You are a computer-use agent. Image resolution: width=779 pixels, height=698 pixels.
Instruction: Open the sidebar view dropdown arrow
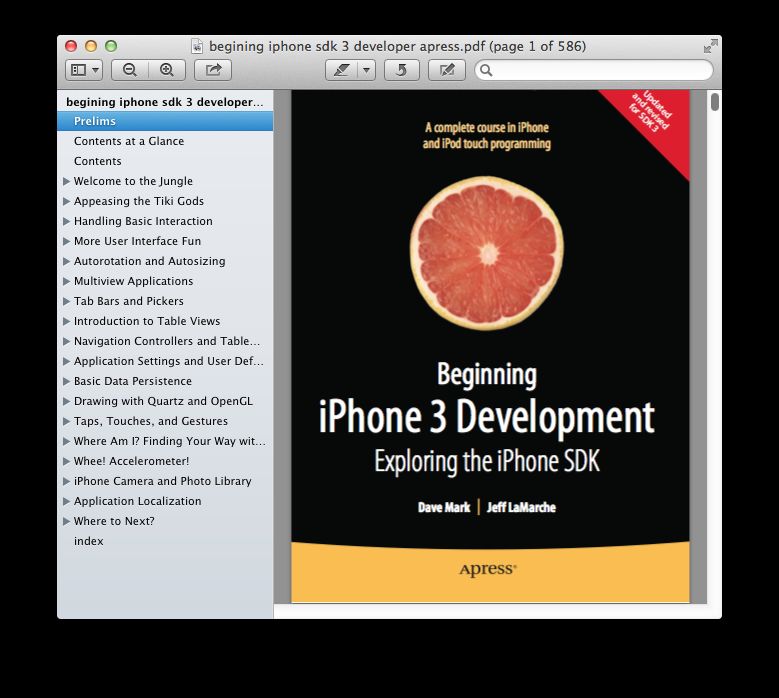[95, 70]
